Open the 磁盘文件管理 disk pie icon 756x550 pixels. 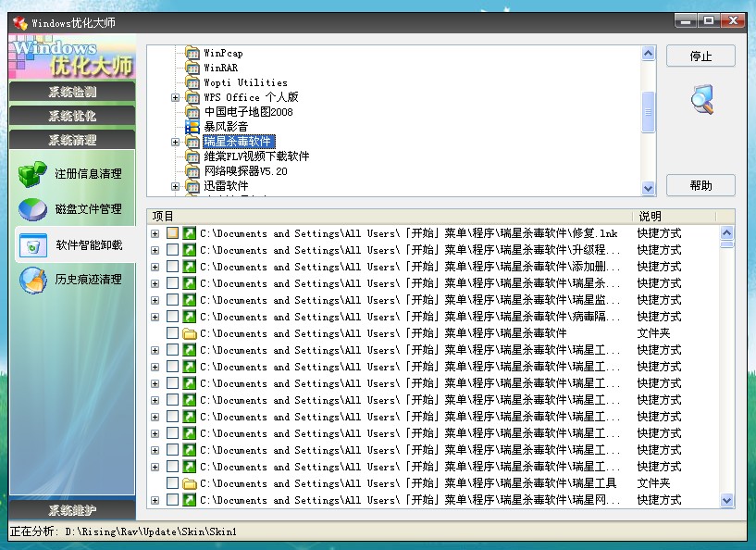[x=32, y=209]
